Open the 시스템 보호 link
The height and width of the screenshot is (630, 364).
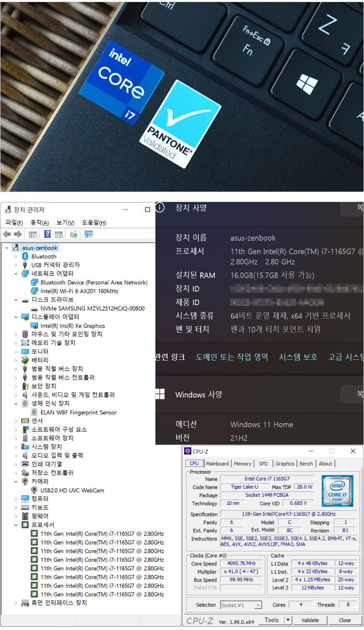(x=298, y=357)
